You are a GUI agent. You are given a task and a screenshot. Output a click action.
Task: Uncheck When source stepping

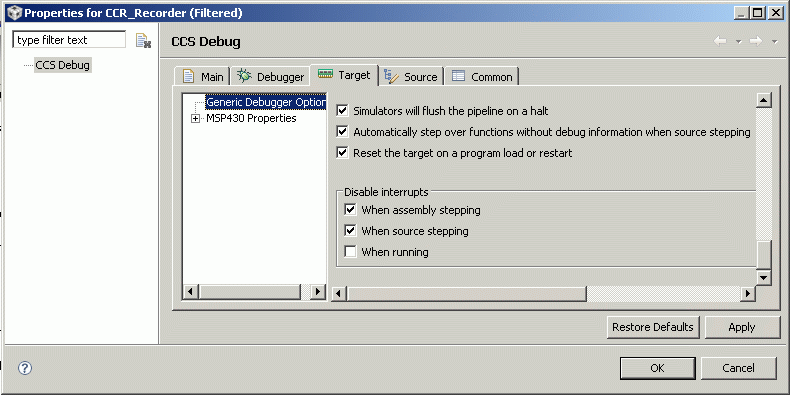point(351,231)
